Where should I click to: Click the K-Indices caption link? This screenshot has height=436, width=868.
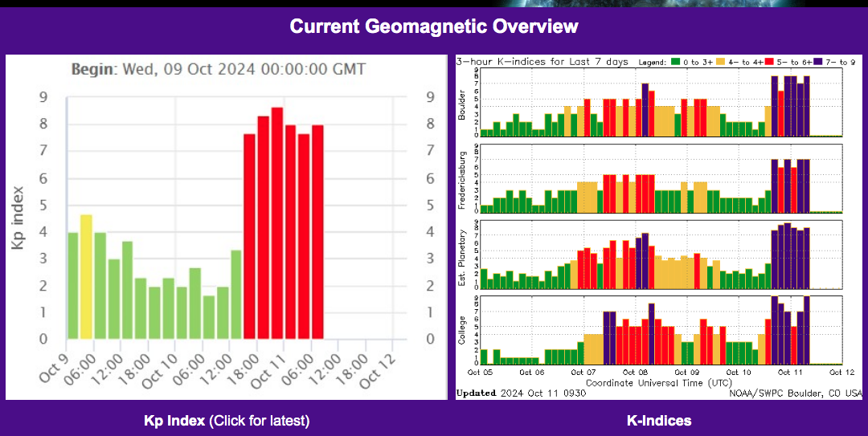(x=659, y=421)
